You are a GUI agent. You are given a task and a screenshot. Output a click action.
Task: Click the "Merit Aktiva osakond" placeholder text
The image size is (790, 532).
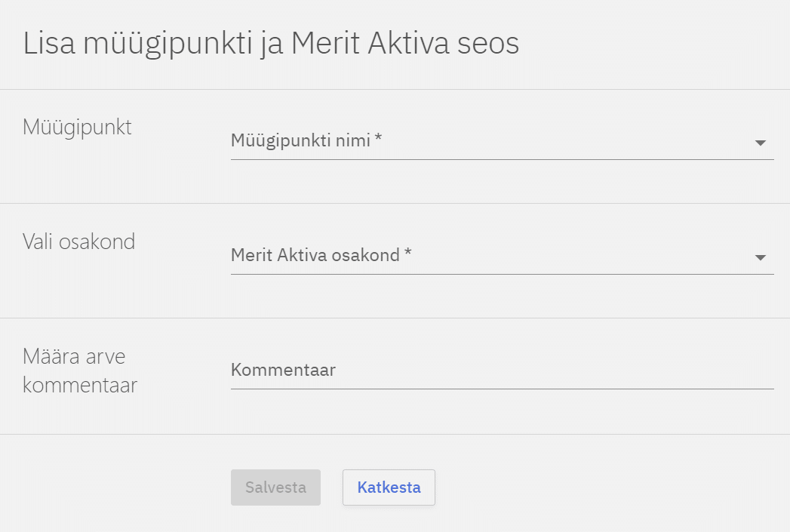click(x=315, y=255)
